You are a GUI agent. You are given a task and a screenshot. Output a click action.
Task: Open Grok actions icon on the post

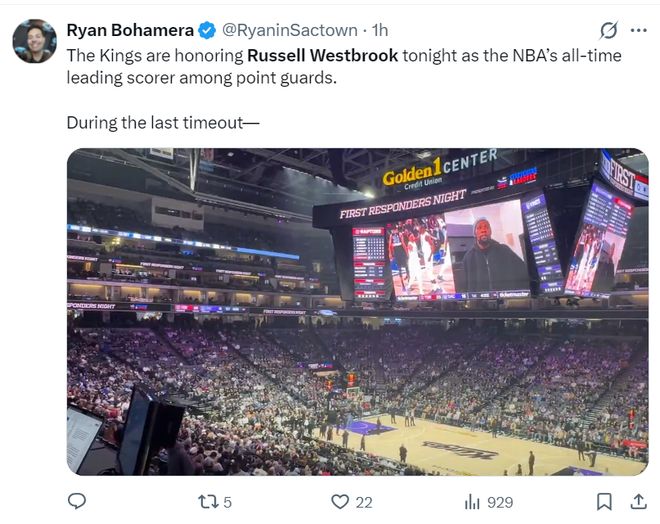pos(607,30)
